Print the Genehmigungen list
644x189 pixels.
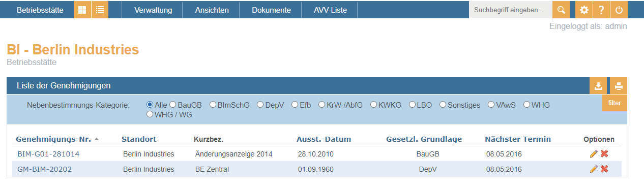click(619, 86)
